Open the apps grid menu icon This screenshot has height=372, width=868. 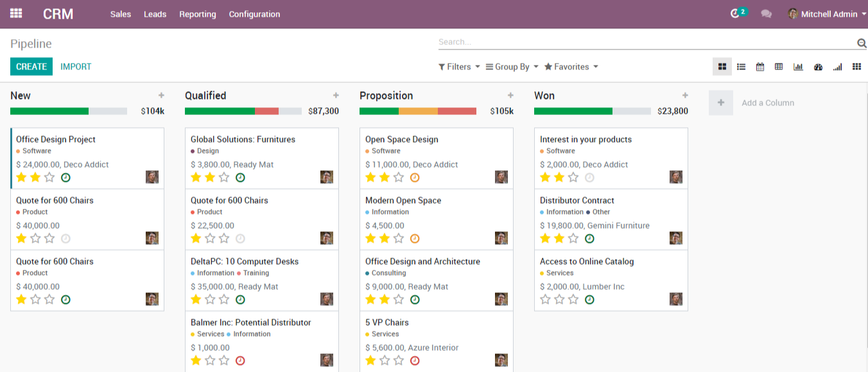tap(16, 13)
